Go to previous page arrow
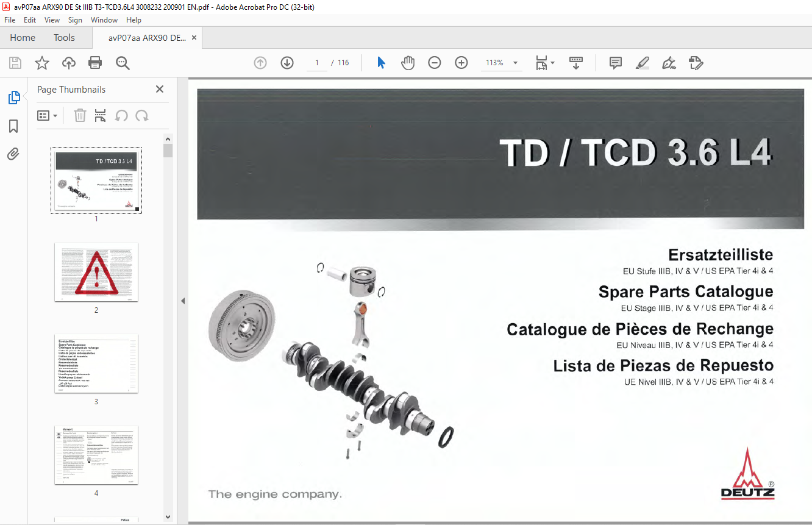Screen dimensions: 812x525 pyautogui.click(x=260, y=63)
